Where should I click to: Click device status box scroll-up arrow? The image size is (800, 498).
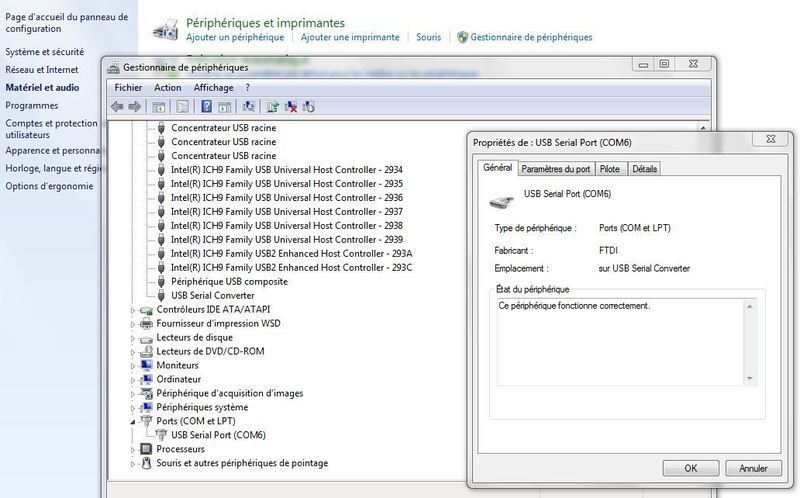749,306
